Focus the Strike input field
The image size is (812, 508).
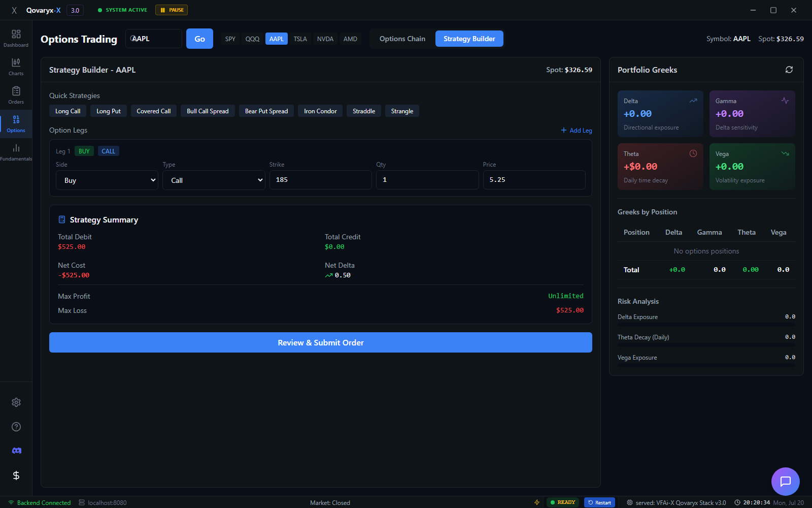pos(320,180)
